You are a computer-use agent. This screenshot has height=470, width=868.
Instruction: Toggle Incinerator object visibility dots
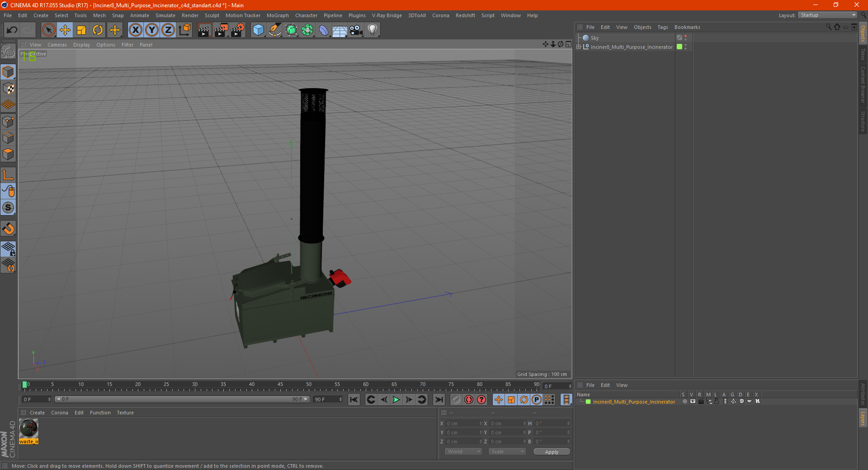[686, 47]
